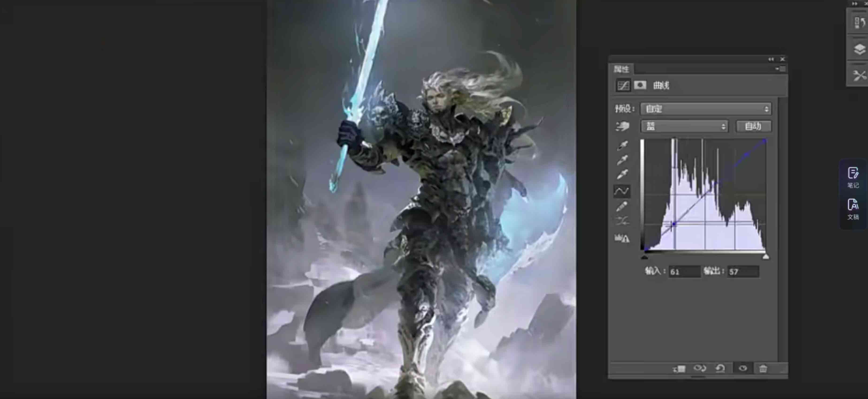Image resolution: width=868 pixels, height=399 pixels.
Task: Reset curves to default with reset icon
Action: (x=720, y=368)
